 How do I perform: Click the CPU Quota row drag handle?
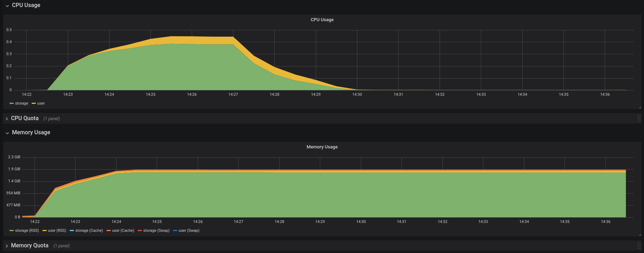[x=639, y=118]
